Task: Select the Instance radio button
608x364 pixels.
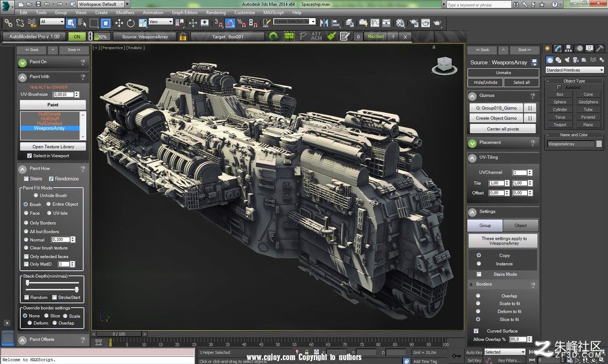Action: [x=479, y=263]
